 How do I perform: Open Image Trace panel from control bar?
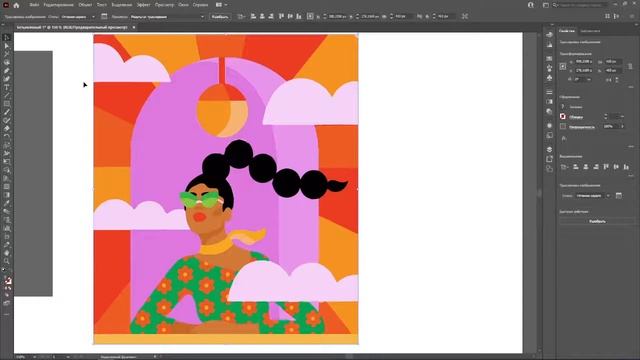104,16
